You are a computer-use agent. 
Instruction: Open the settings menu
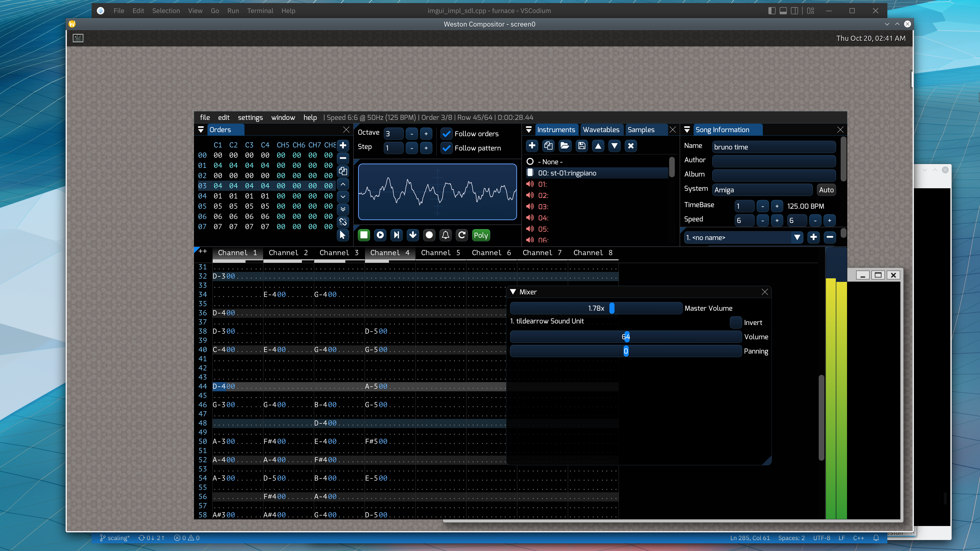[x=250, y=118]
